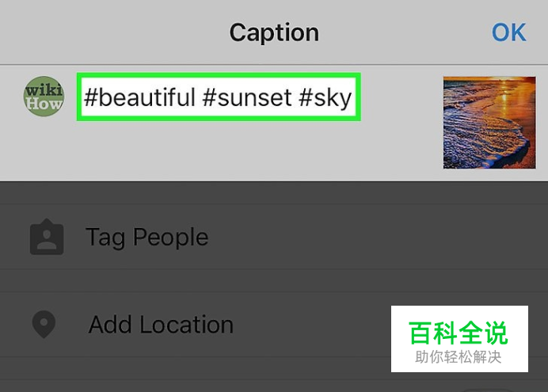Tap empty space between Add Location and watermark

tap(313, 325)
